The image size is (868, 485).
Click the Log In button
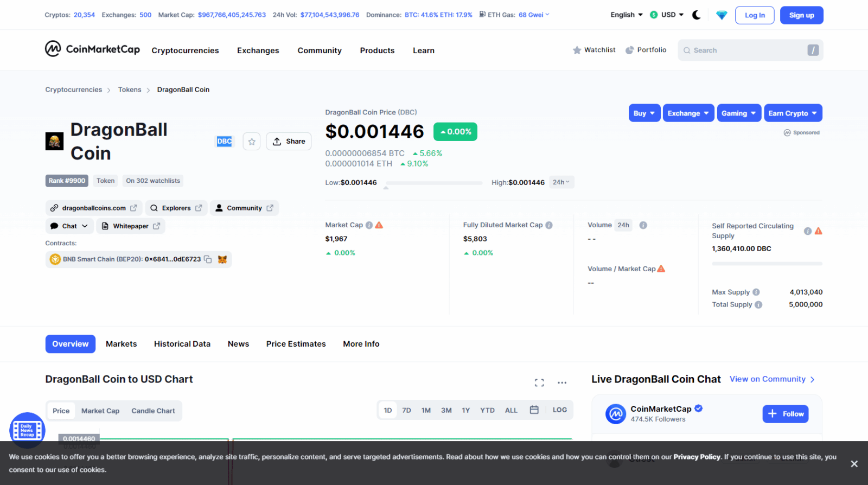tap(755, 15)
